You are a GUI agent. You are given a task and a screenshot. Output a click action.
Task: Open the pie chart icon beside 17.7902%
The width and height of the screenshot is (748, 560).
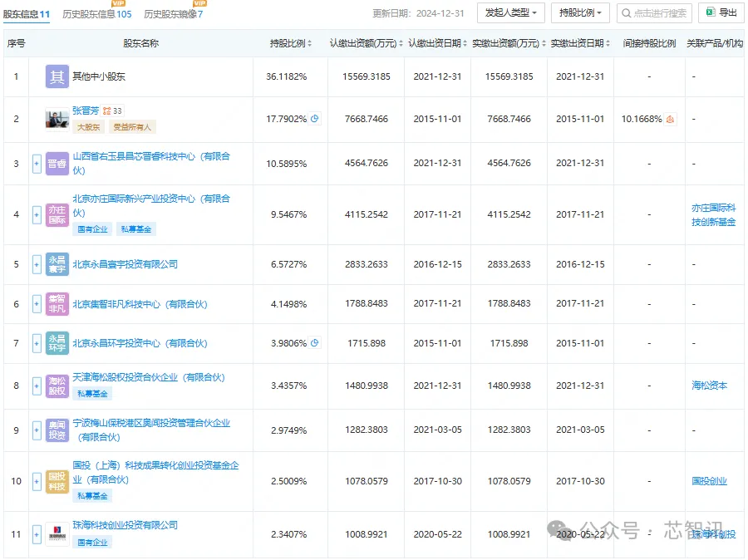pos(315,119)
